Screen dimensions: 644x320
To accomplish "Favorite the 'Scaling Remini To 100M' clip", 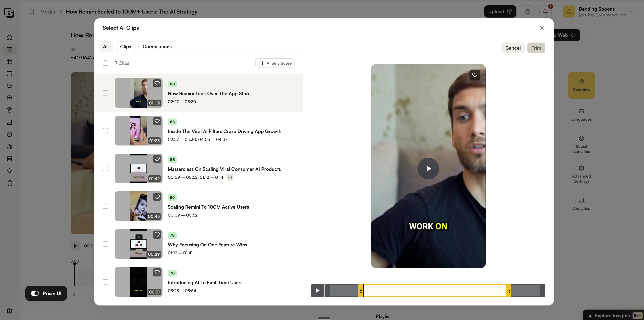I will click(157, 197).
